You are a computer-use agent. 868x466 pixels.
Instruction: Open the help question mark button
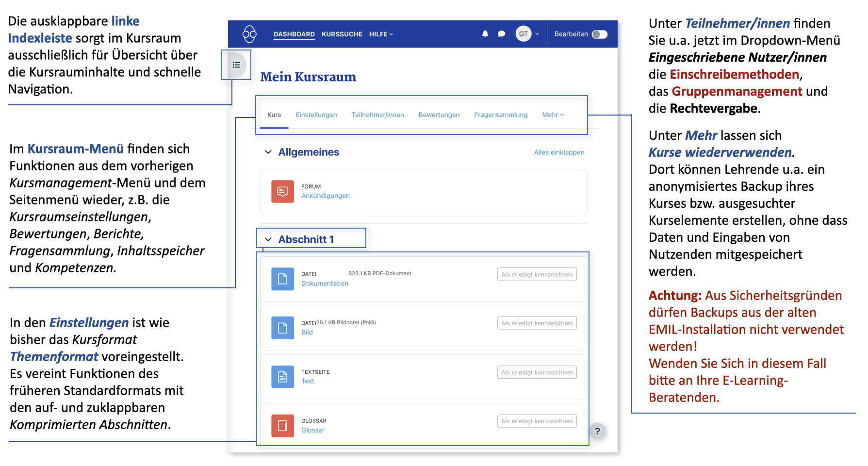tap(597, 431)
